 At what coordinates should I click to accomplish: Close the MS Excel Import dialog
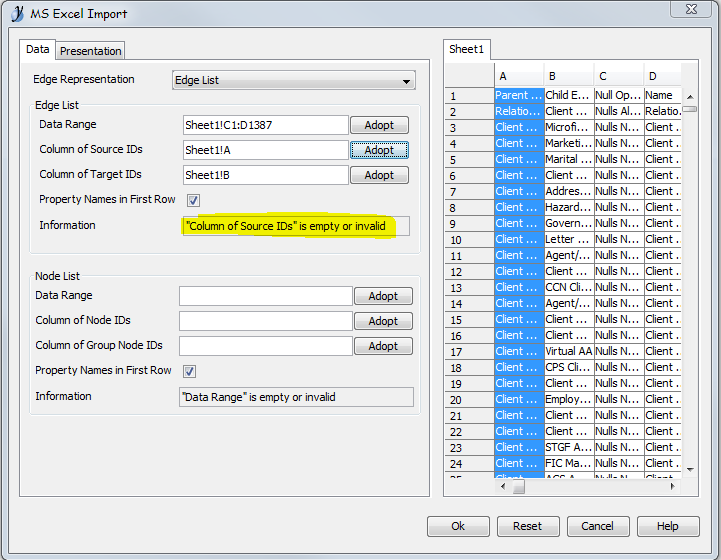pyautogui.click(x=691, y=9)
